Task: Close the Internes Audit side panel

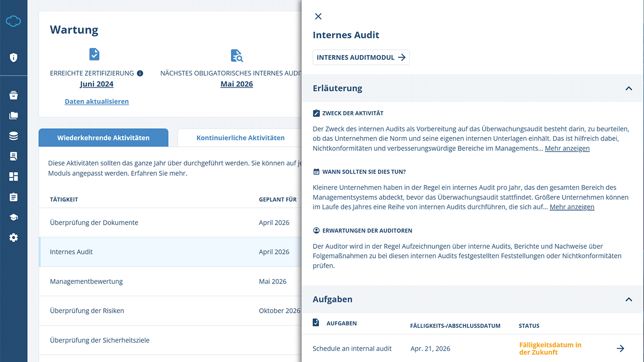Action: tap(318, 17)
